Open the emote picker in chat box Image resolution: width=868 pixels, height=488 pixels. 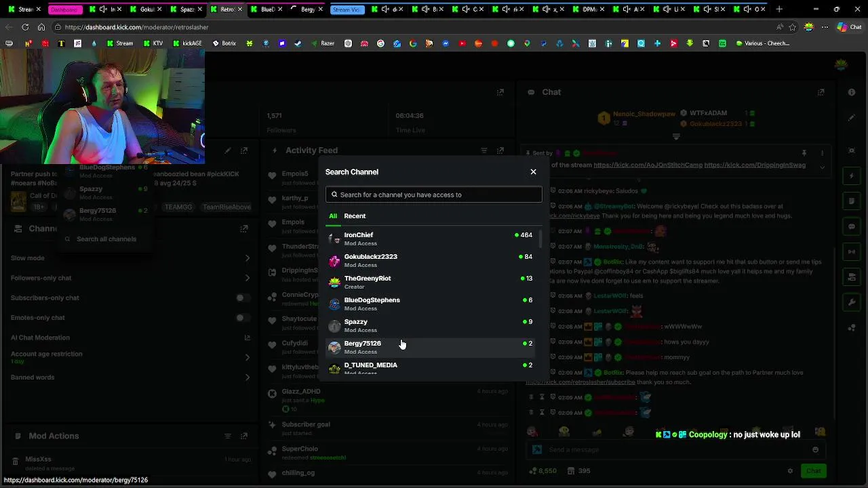pos(815,449)
